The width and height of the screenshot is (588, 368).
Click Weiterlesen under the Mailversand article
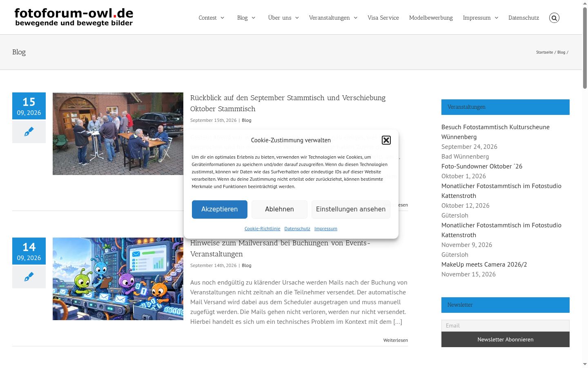click(x=395, y=340)
